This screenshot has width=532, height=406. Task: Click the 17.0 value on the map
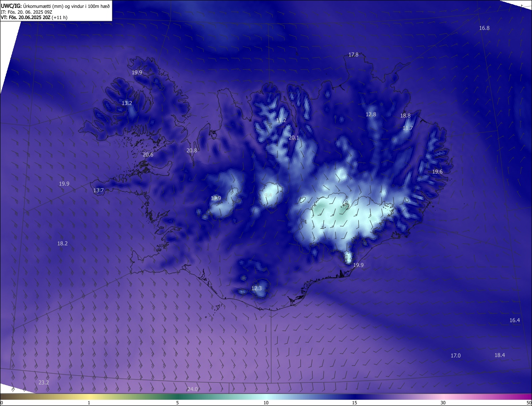click(x=456, y=355)
